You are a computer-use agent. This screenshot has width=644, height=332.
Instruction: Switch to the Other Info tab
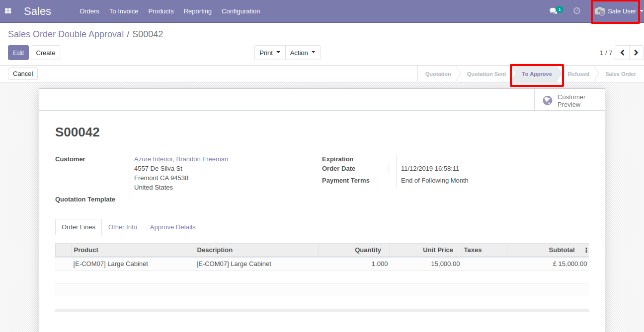pyautogui.click(x=123, y=227)
